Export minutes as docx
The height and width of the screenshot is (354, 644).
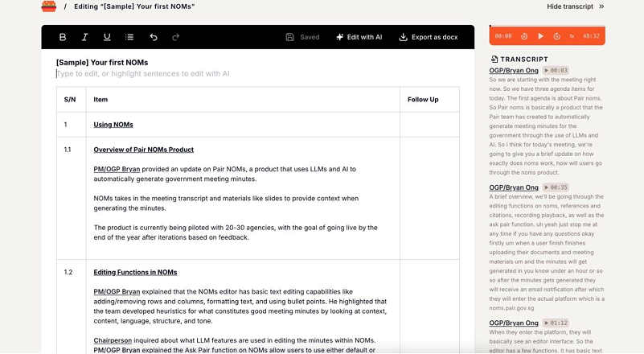429,37
